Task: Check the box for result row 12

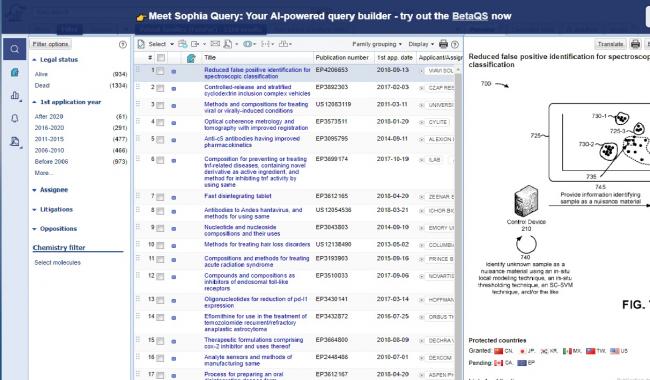Action: (x=160, y=277)
